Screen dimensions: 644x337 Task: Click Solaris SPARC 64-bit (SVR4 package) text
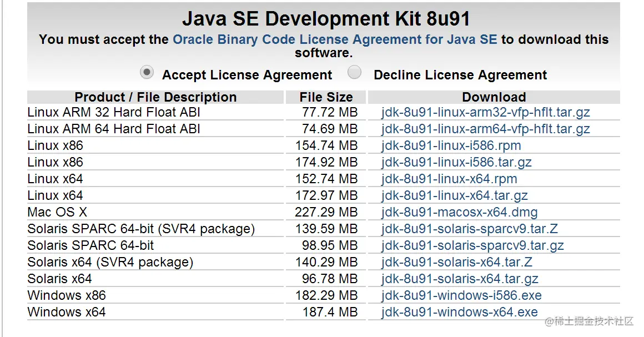point(141,229)
